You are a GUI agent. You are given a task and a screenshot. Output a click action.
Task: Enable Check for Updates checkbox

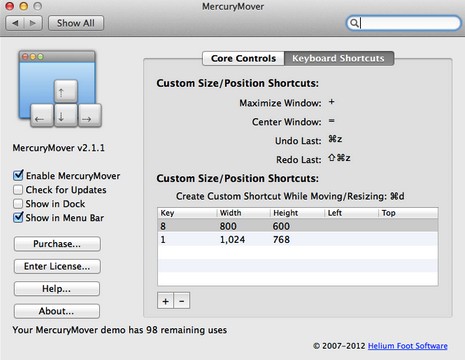(x=18, y=190)
